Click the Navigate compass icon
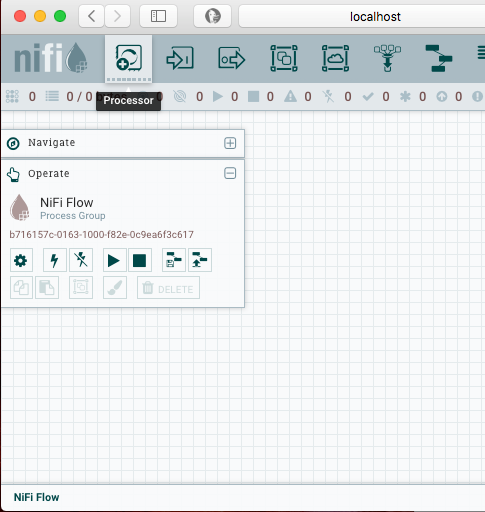Image resolution: width=485 pixels, height=512 pixels. pos(13,144)
